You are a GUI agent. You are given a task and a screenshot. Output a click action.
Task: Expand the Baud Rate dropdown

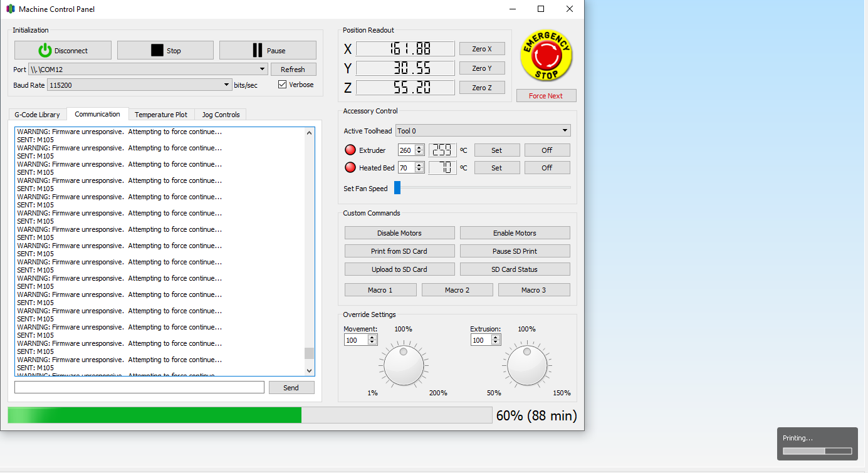pos(226,85)
